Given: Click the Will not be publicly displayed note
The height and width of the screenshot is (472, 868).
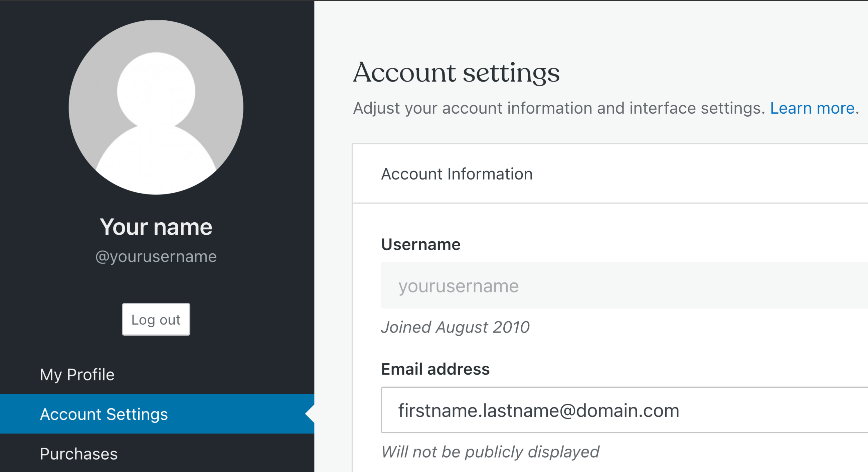Looking at the screenshot, I should point(490,452).
